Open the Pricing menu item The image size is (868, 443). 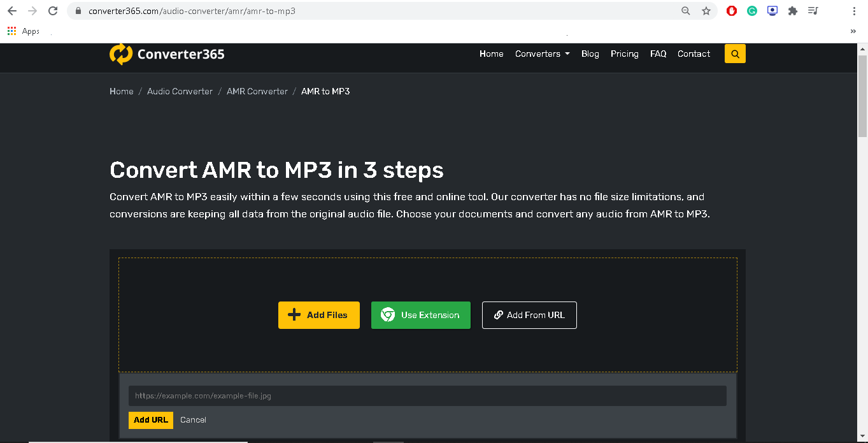(x=624, y=54)
